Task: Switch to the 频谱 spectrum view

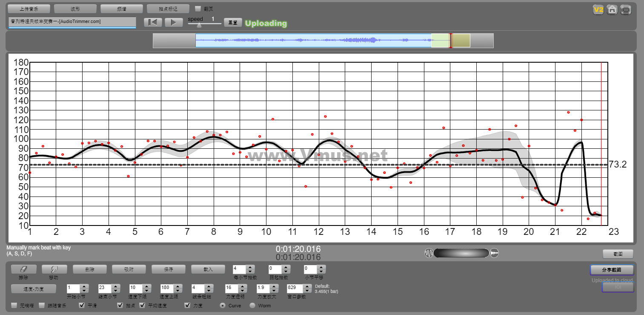Action: pos(121,9)
